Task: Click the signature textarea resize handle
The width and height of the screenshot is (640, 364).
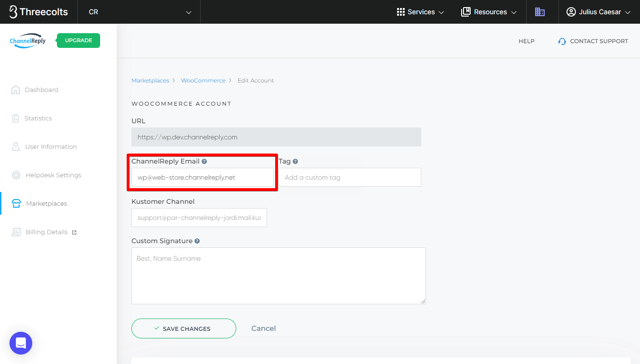Action: pyautogui.click(x=423, y=301)
